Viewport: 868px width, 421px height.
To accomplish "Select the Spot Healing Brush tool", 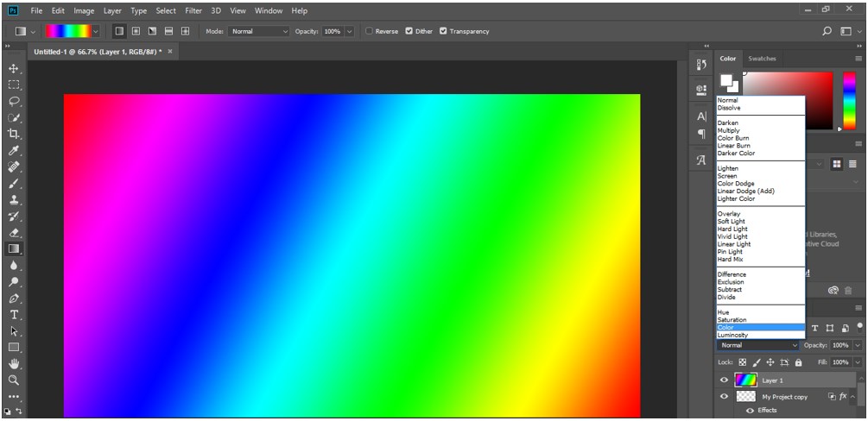I will pyautogui.click(x=14, y=167).
